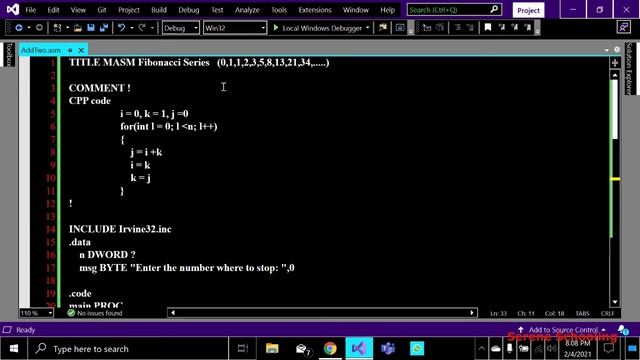The height and width of the screenshot is (360, 640).
Task: Open the Test menu
Action: coord(217,10)
